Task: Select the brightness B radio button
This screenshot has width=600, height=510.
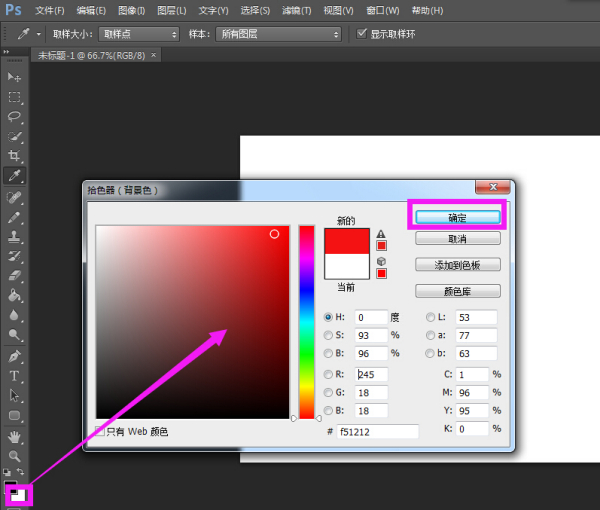Action: [x=328, y=353]
